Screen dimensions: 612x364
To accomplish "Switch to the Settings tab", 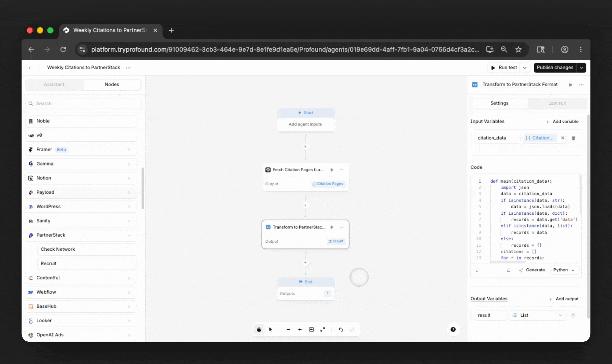I will [x=499, y=103].
